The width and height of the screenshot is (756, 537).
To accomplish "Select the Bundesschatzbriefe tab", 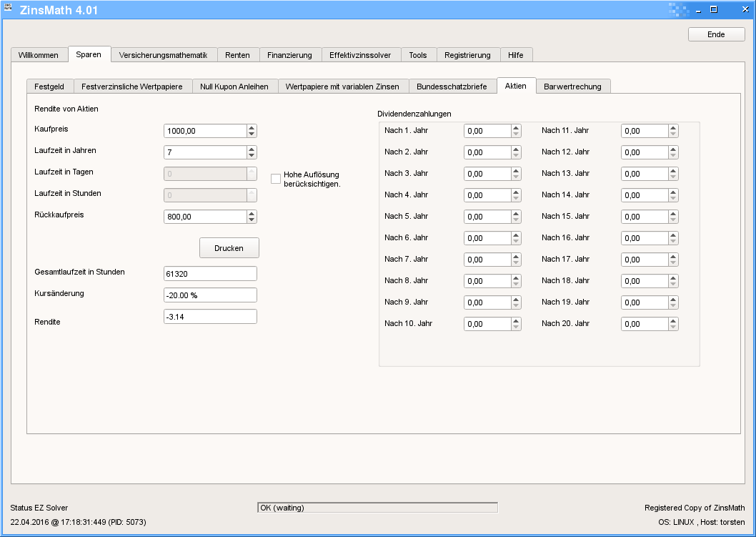I will (x=452, y=87).
